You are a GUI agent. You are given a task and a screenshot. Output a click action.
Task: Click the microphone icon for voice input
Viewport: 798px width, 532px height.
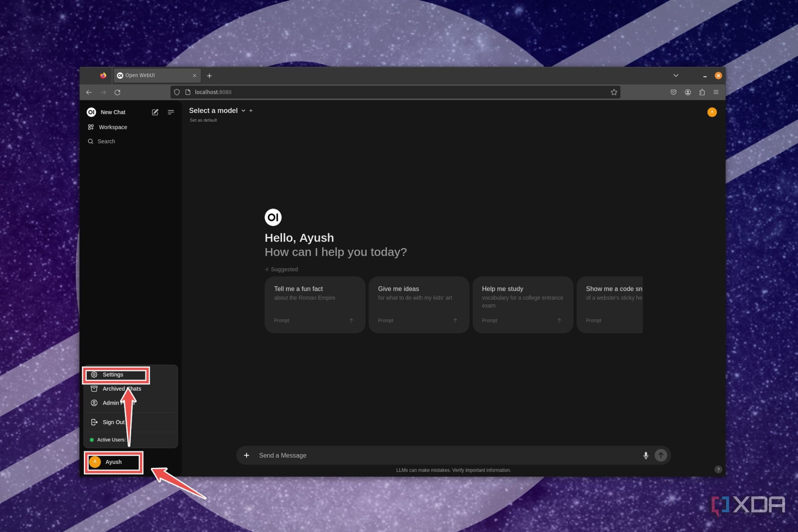click(646, 455)
